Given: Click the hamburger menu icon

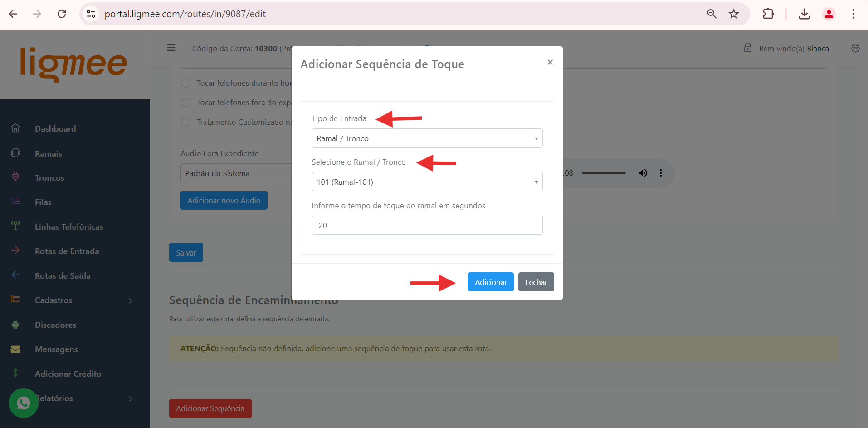Looking at the screenshot, I should tap(171, 48).
